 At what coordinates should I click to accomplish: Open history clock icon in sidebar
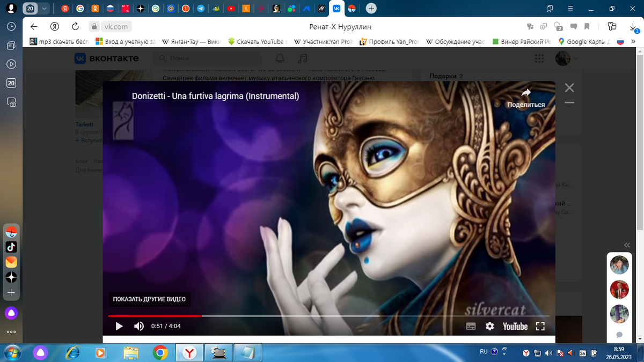pyautogui.click(x=11, y=26)
